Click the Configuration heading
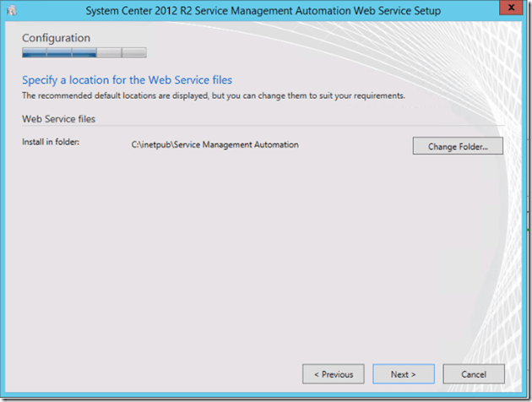 click(56, 38)
